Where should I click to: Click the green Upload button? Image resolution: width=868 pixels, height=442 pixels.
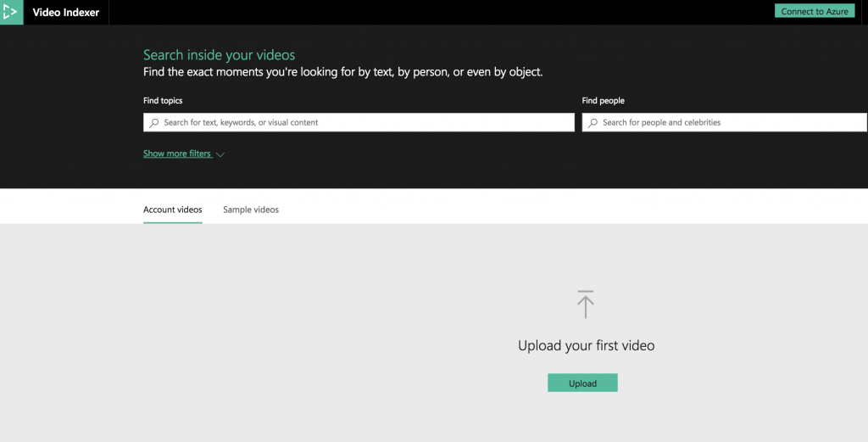click(582, 383)
